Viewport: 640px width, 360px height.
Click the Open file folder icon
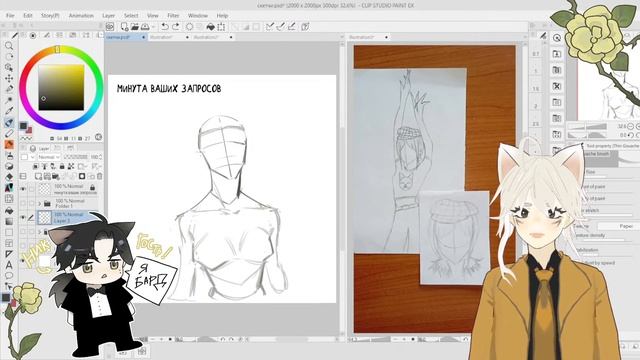tap(135, 27)
